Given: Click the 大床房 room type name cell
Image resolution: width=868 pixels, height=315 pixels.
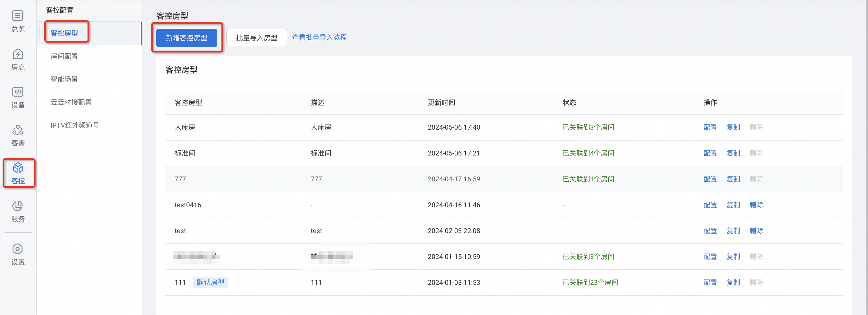Looking at the screenshot, I should [x=185, y=127].
